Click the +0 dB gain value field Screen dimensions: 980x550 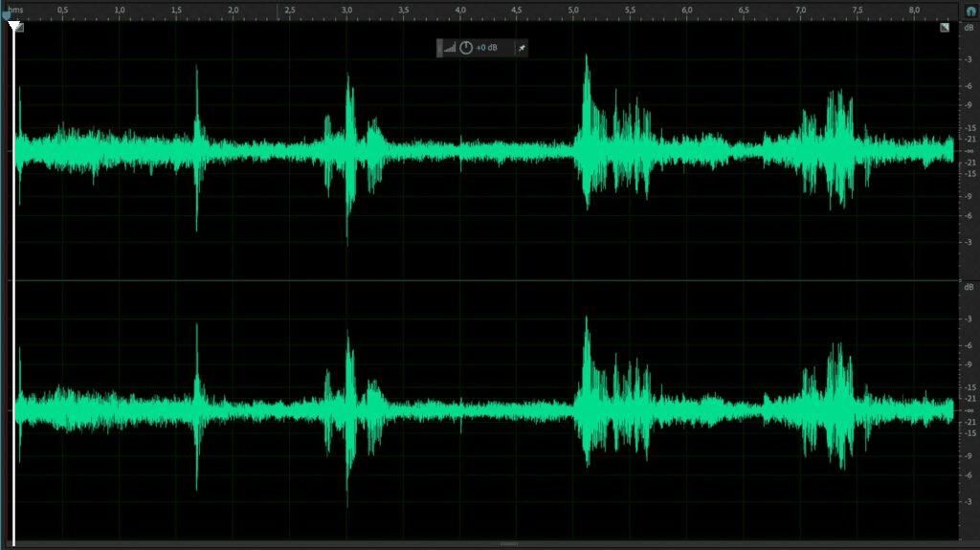coord(487,48)
